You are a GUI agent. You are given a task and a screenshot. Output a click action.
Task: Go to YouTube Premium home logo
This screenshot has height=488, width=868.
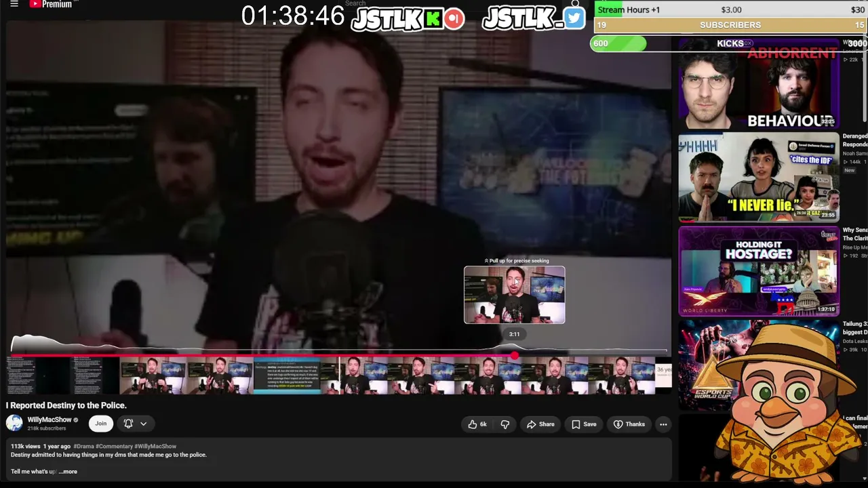click(x=51, y=4)
